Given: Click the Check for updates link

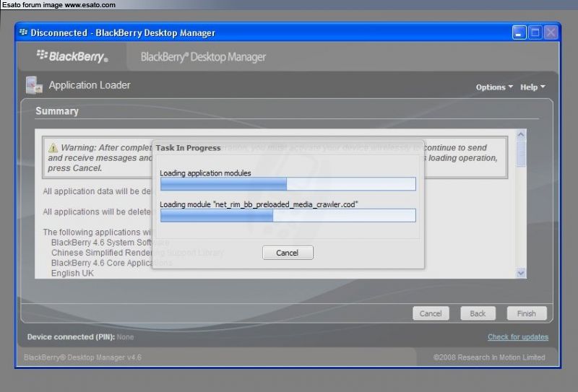Looking at the screenshot, I should coord(518,336).
